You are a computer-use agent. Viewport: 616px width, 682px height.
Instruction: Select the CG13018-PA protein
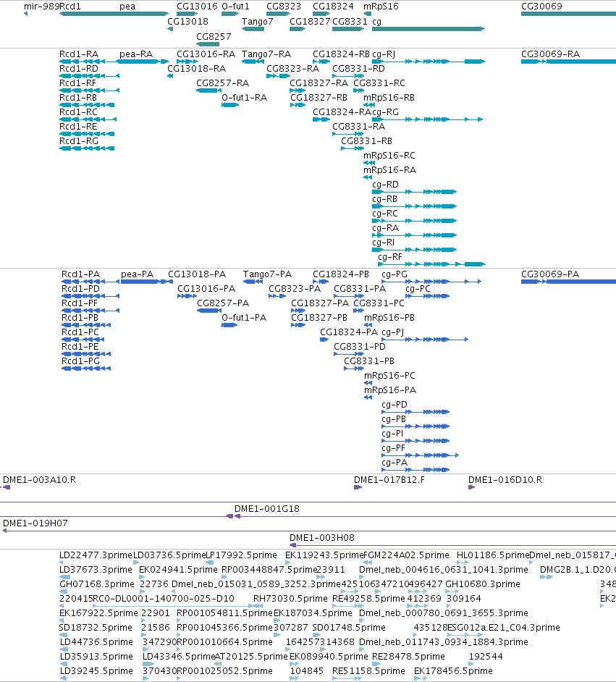pyautogui.click(x=196, y=274)
